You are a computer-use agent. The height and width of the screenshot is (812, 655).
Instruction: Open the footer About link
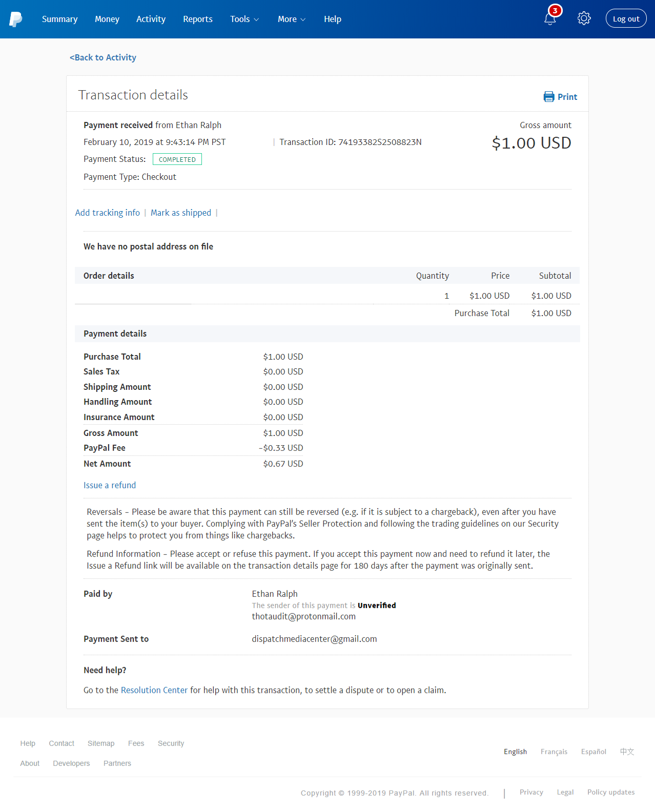click(x=30, y=763)
